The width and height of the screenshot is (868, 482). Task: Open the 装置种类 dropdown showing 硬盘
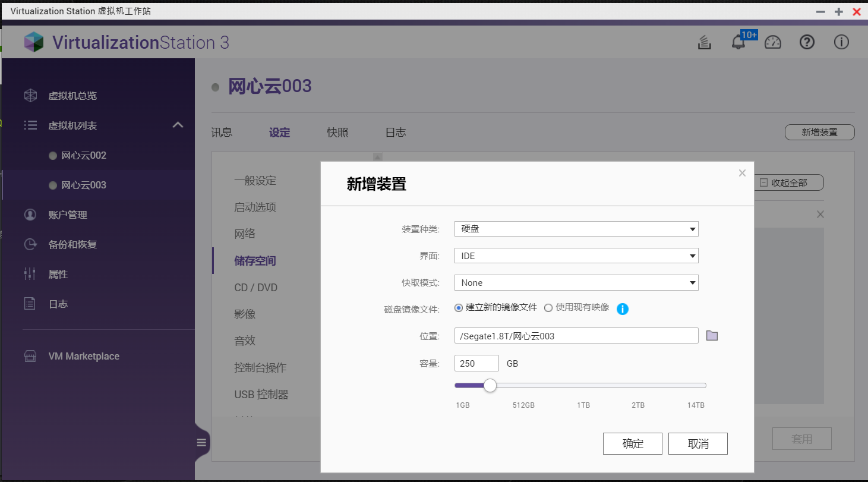[576, 229]
